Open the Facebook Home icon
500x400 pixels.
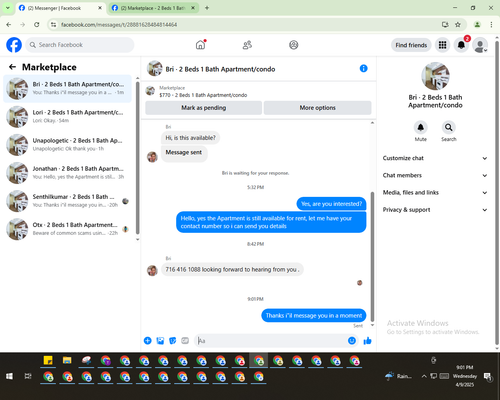200,45
